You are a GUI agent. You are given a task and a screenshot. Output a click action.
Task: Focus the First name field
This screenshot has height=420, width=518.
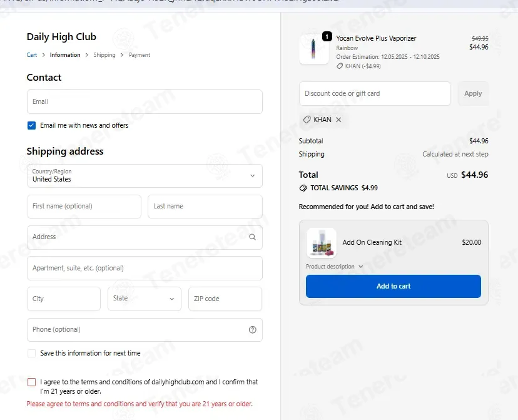point(84,207)
